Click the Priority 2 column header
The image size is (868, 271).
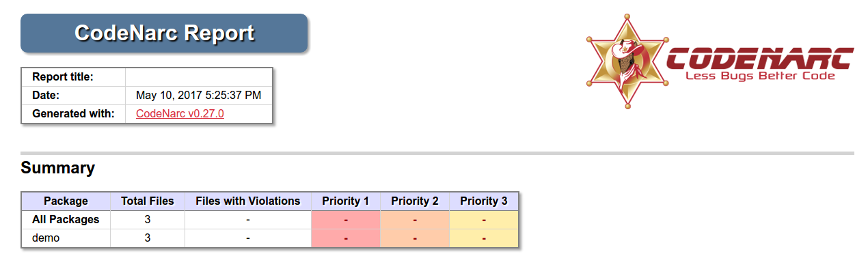415,201
